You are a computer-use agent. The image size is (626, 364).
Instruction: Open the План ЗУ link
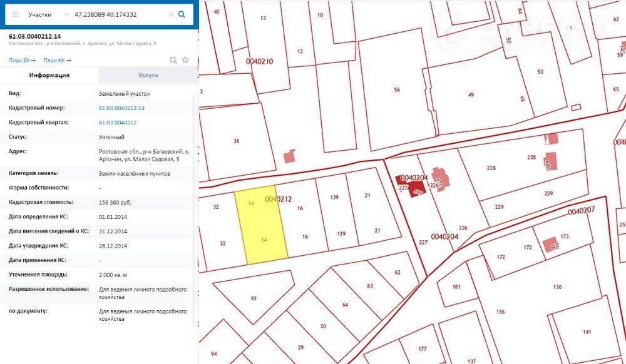22,60
